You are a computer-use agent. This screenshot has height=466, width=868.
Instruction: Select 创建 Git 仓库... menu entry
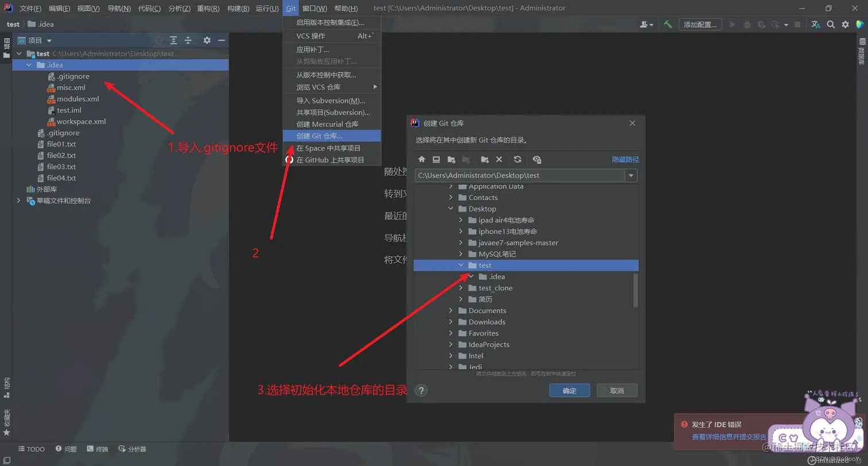[x=332, y=136]
